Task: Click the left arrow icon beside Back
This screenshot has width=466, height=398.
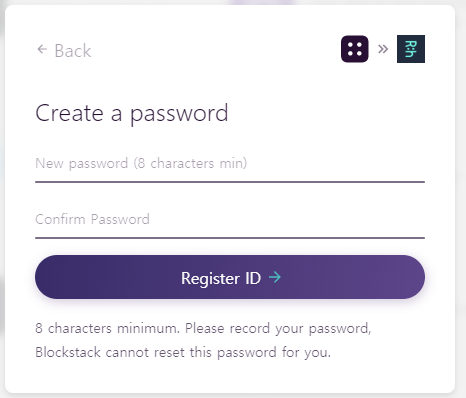Action: [42, 49]
